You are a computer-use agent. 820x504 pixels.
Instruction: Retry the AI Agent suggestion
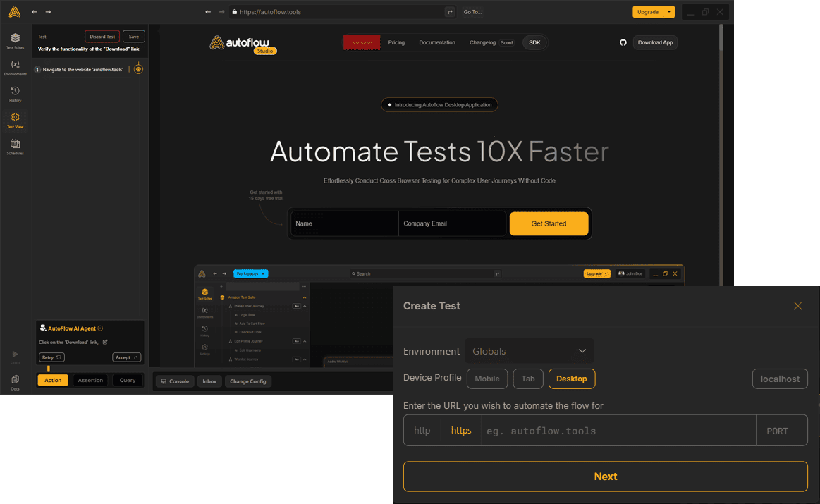(x=51, y=357)
